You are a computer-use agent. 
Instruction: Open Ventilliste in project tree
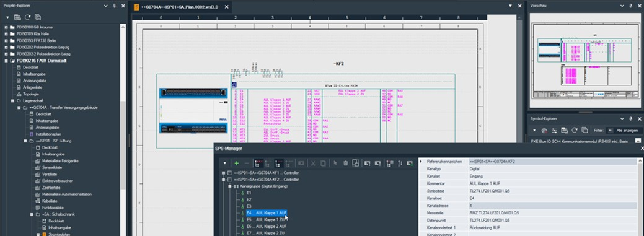point(50,174)
